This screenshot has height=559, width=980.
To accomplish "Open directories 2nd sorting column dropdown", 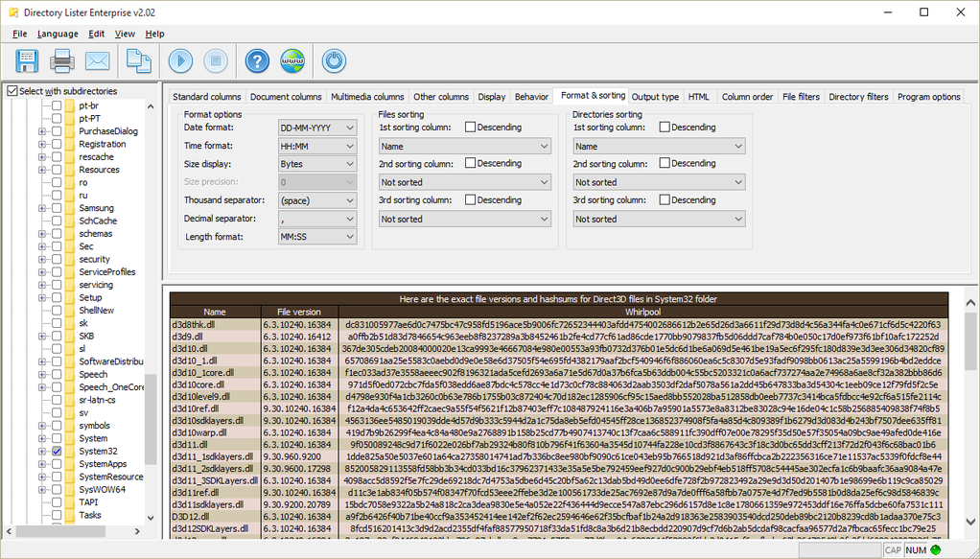I will tap(659, 182).
